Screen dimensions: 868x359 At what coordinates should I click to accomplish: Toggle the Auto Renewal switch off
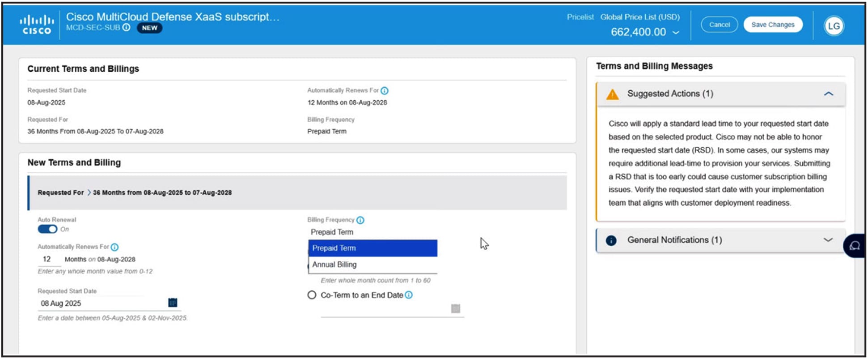coord(47,229)
